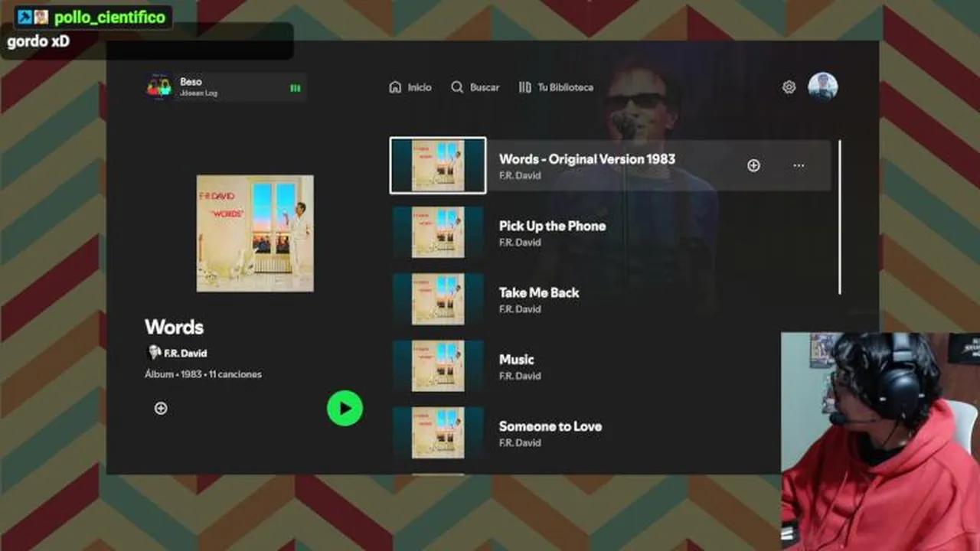Open the user profile avatar
This screenshot has width=980, height=551.
tap(822, 87)
